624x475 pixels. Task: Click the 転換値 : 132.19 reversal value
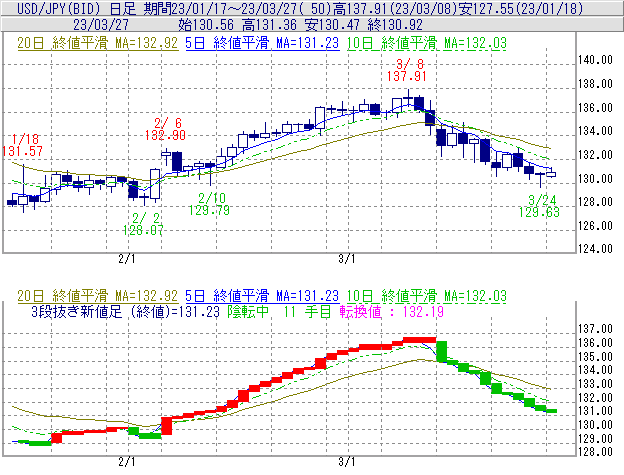(x=392, y=311)
